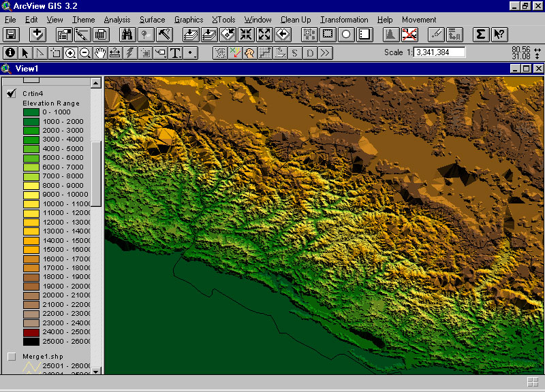Choose the Pan hand tool
The height and width of the screenshot is (392, 545).
coord(100,52)
